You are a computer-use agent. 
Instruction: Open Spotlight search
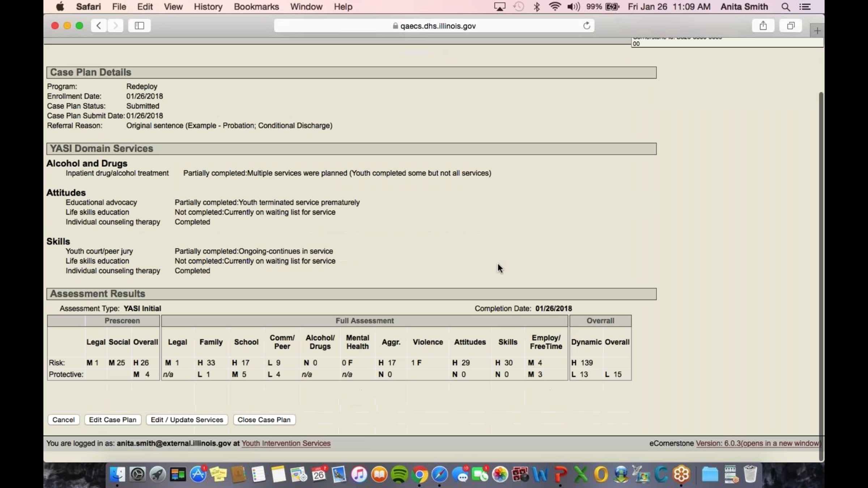pyautogui.click(x=785, y=7)
